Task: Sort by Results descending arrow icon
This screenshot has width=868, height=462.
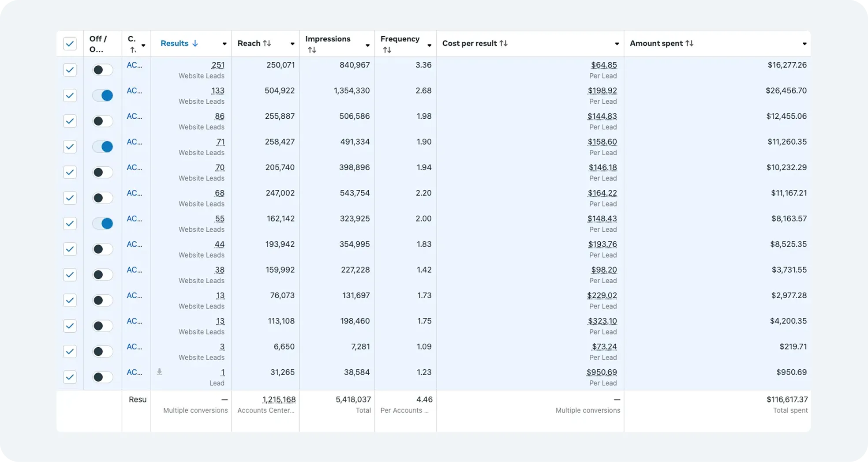Action: click(x=195, y=43)
